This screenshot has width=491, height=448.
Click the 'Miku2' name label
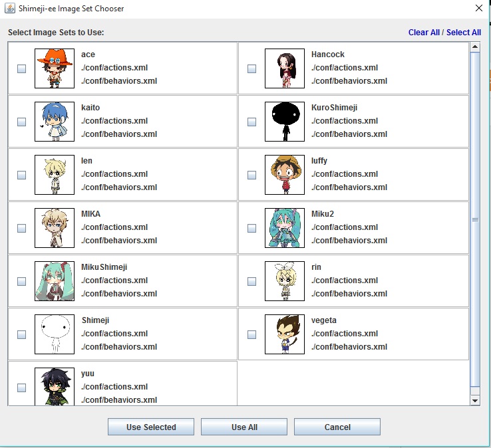click(323, 214)
